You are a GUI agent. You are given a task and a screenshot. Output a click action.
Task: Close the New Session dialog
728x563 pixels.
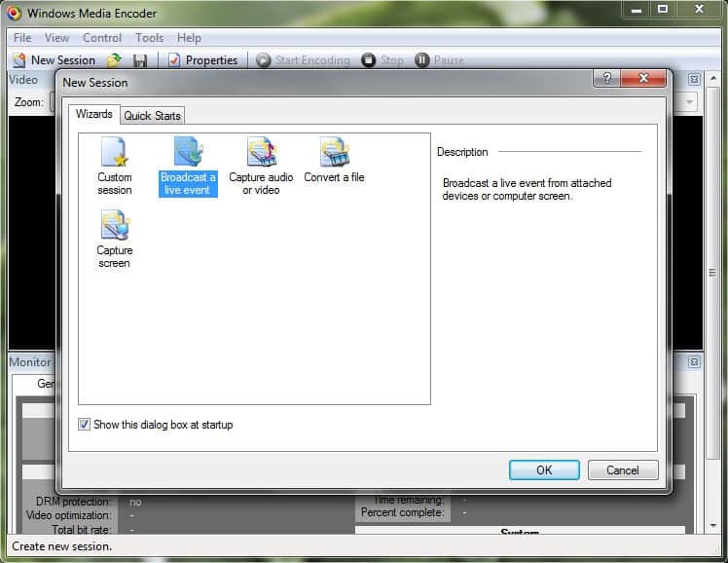pyautogui.click(x=643, y=78)
